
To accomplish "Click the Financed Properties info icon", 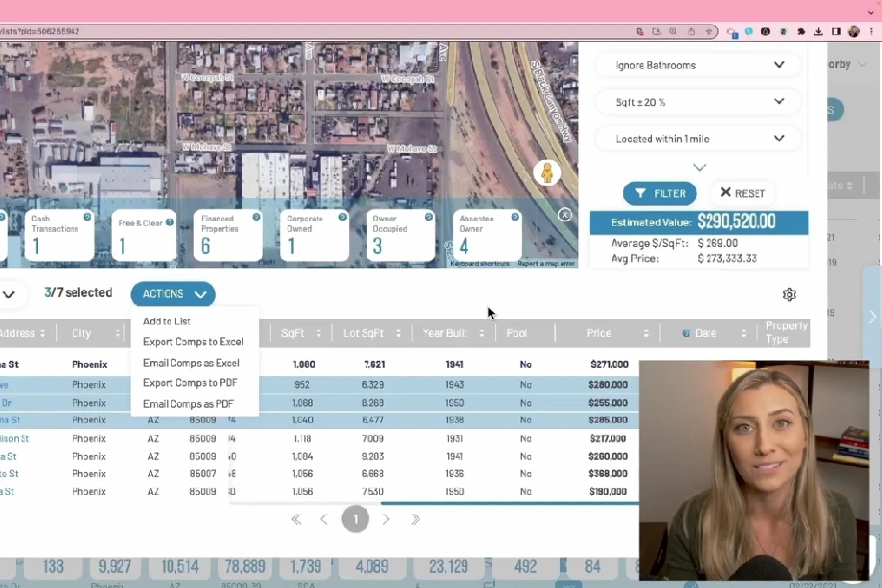I will tap(256, 218).
